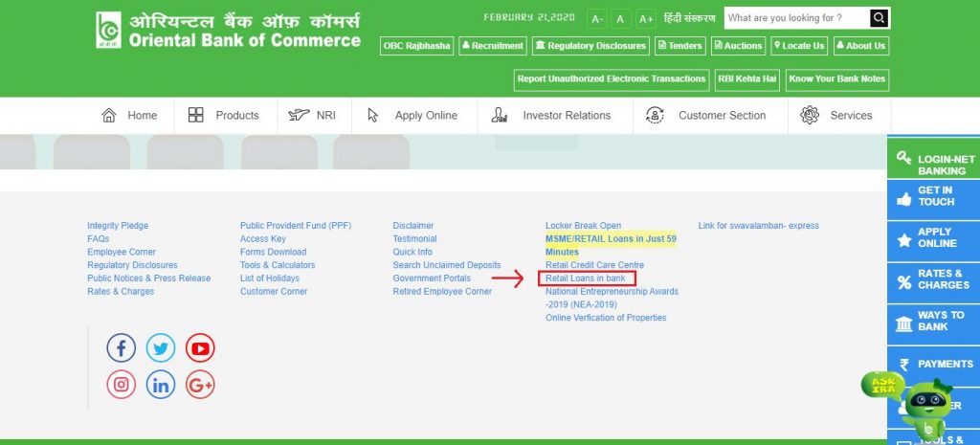
Task: Click the Investor Relations chart icon
Action: (x=500, y=115)
